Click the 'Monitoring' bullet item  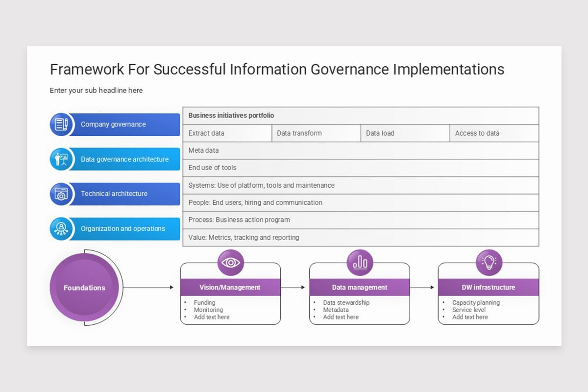pyautogui.click(x=208, y=310)
